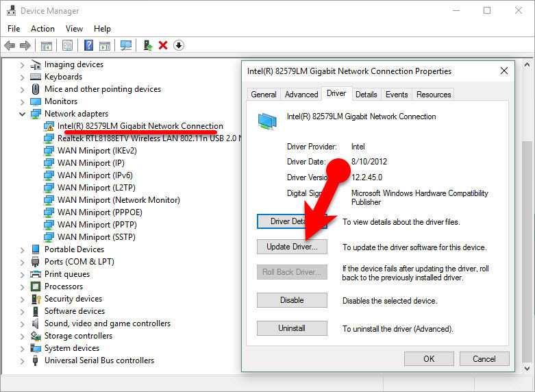Expand the Monitors node
This screenshot has height=392, width=535.
22,101
